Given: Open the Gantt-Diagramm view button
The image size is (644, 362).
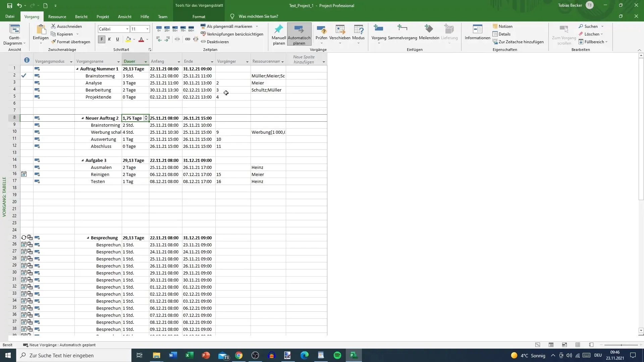Looking at the screenshot, I should coord(14,35).
